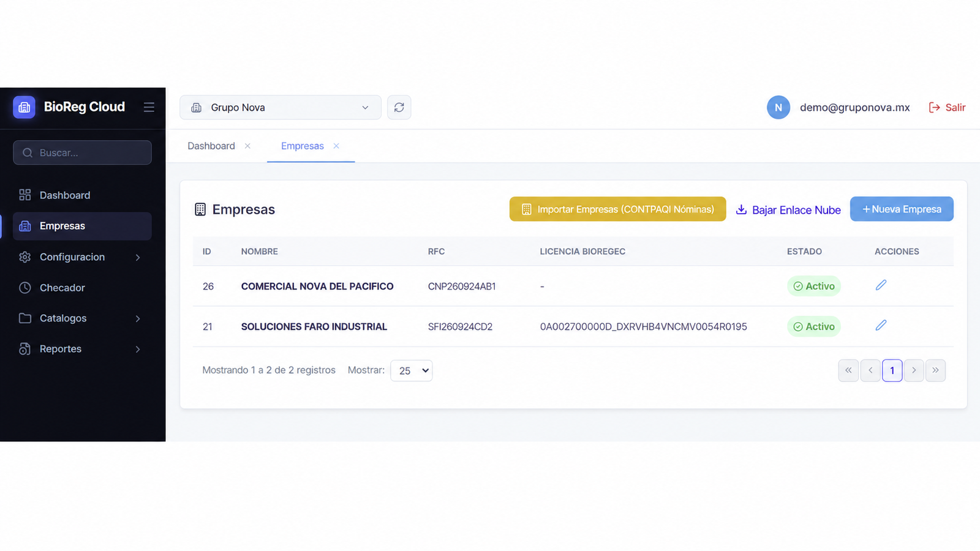Focus the Buscar search field

pos(82,152)
